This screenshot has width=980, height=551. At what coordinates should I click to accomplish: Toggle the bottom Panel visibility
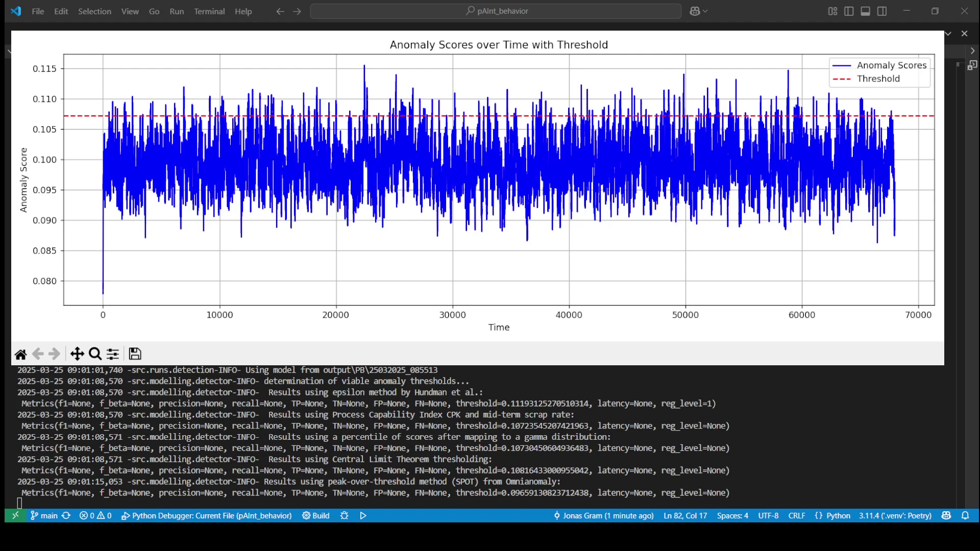(865, 11)
